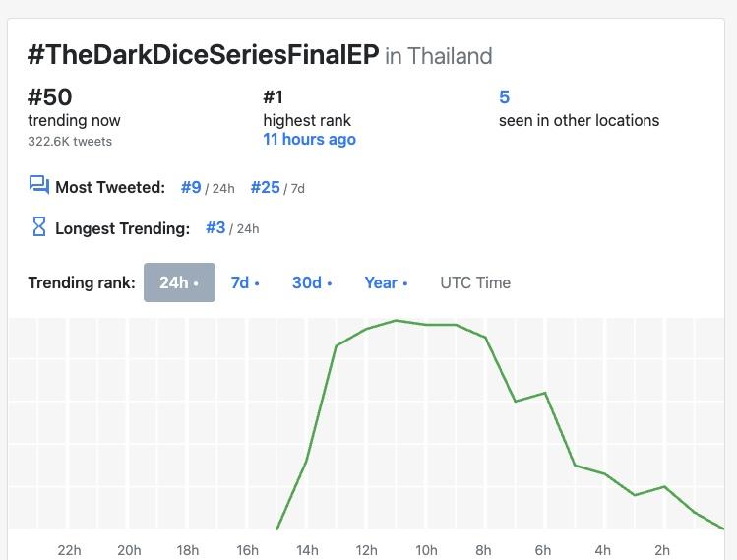Click the #50 trending now rank

point(50,97)
